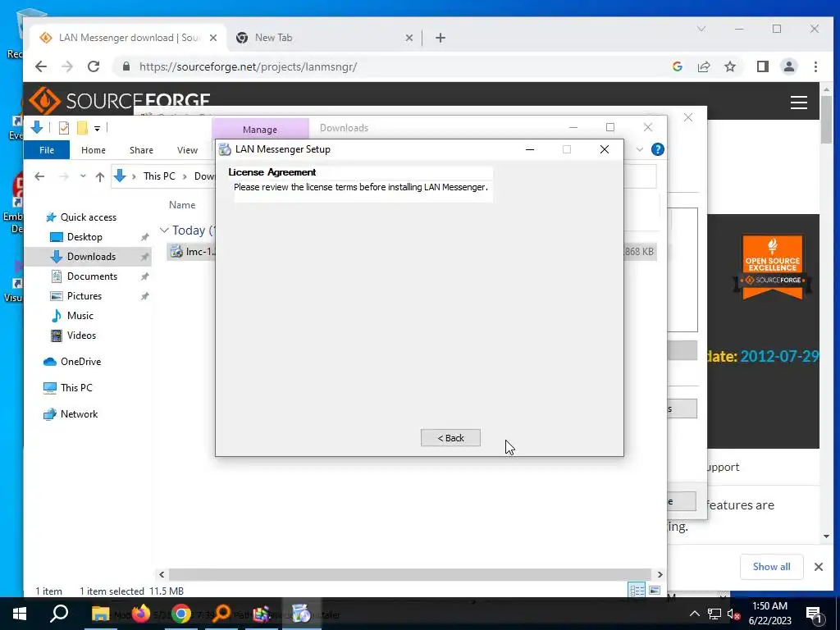The width and height of the screenshot is (840, 630).
Task: Expand the chevron after This PC in address bar
Action: point(185,176)
